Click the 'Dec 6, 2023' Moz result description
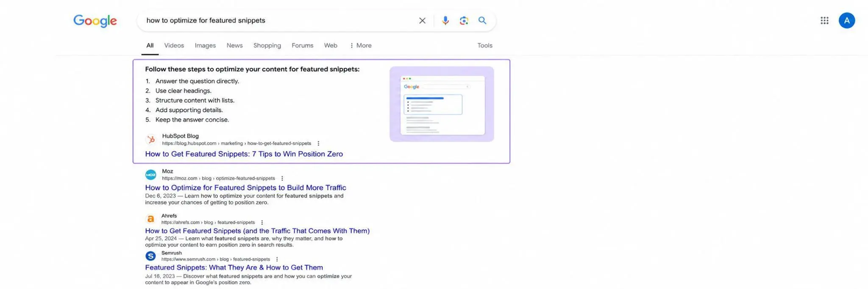 click(x=244, y=199)
